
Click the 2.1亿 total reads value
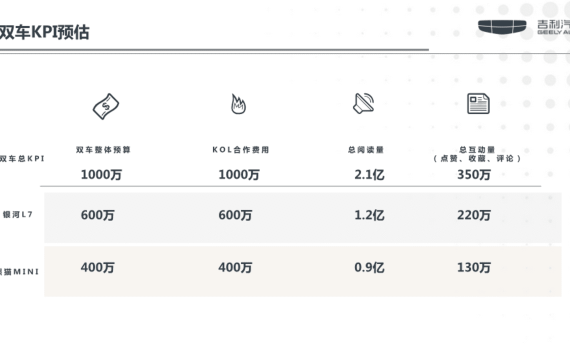369,175
